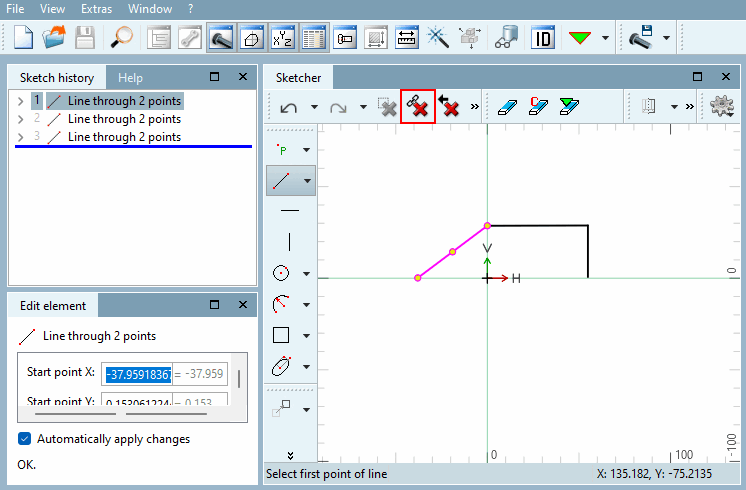This screenshot has width=746, height=490.
Task: Expand history item 1 Line through 2 points
Action: (x=20, y=101)
